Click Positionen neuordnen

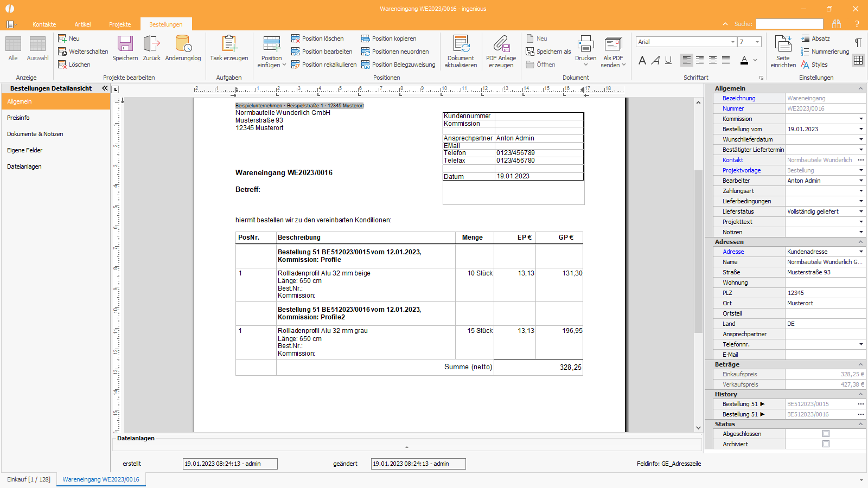[x=395, y=52]
